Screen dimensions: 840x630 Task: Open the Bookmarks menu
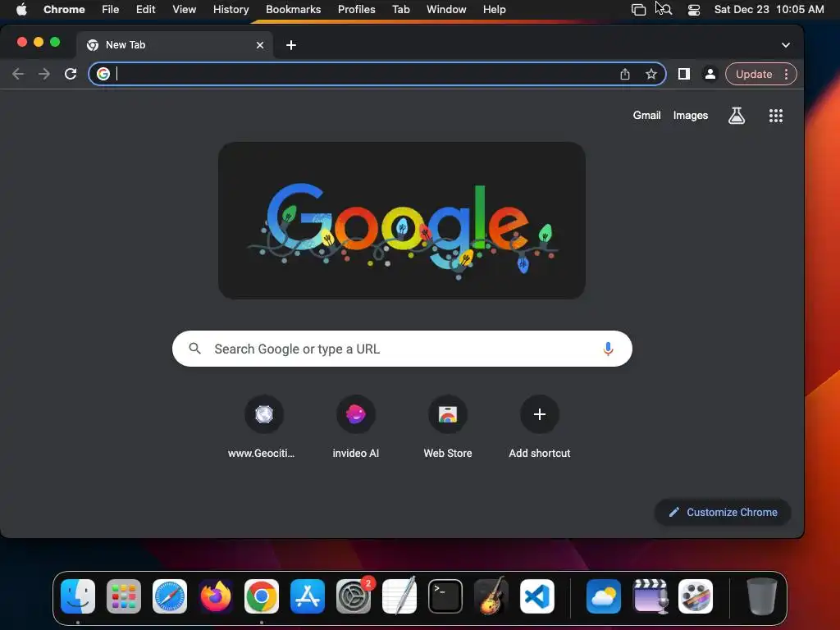[x=293, y=10]
